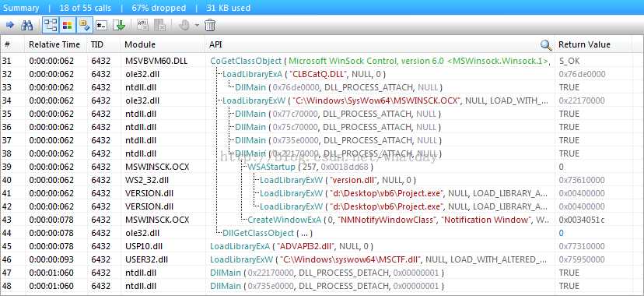Select the WSAStartup call row
Image resolution: width=644 pixels, height=296 pixels.
pyautogui.click(x=322, y=167)
